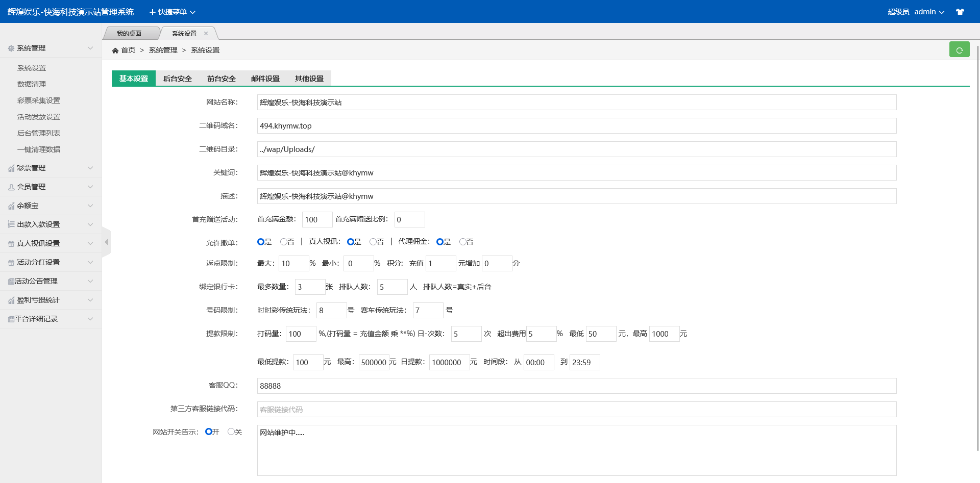Open 数据清理 in the sidebar
Viewport: 980px width, 483px height.
[x=32, y=84]
